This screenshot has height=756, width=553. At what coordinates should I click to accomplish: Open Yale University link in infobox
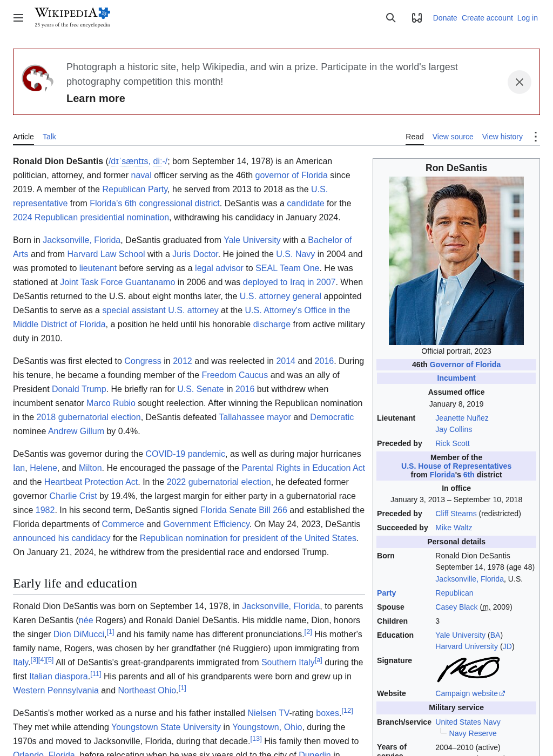coord(460,635)
